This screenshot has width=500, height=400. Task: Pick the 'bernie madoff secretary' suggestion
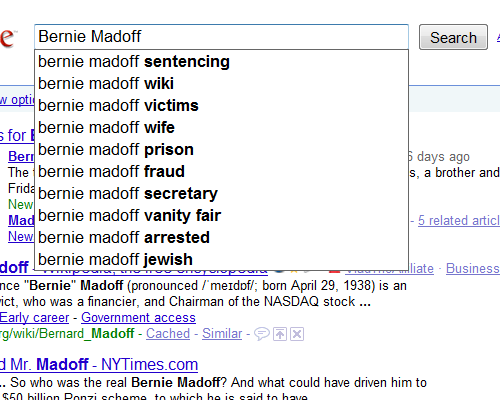pyautogui.click(x=221, y=194)
